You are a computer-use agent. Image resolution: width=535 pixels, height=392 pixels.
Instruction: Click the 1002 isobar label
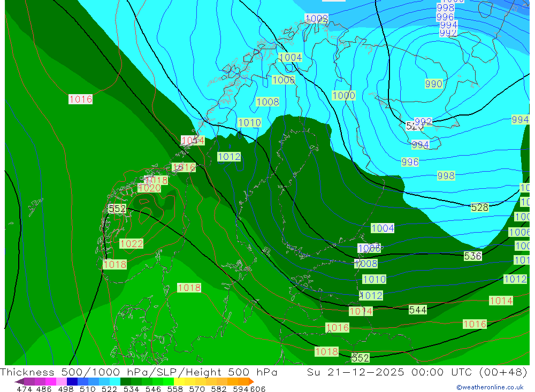click(x=317, y=18)
